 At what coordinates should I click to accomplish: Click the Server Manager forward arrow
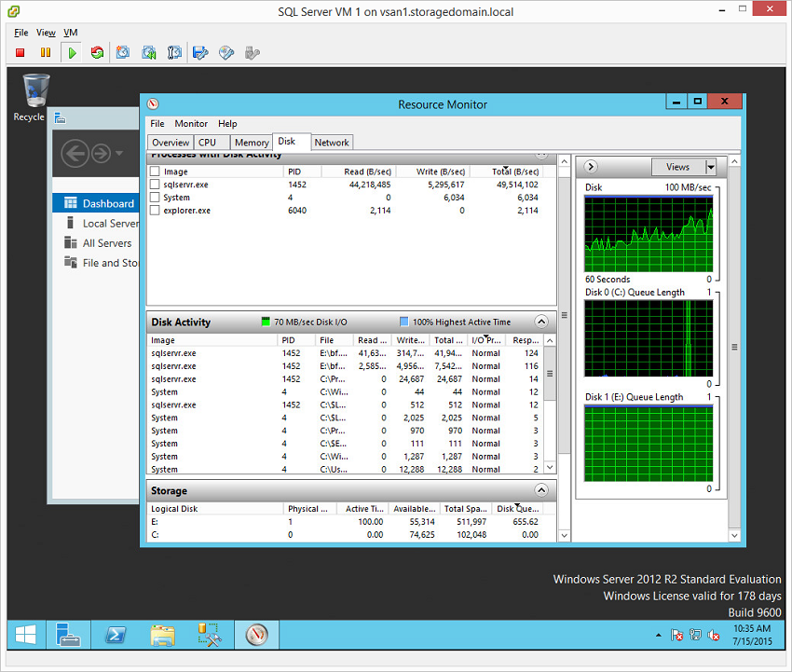102,153
